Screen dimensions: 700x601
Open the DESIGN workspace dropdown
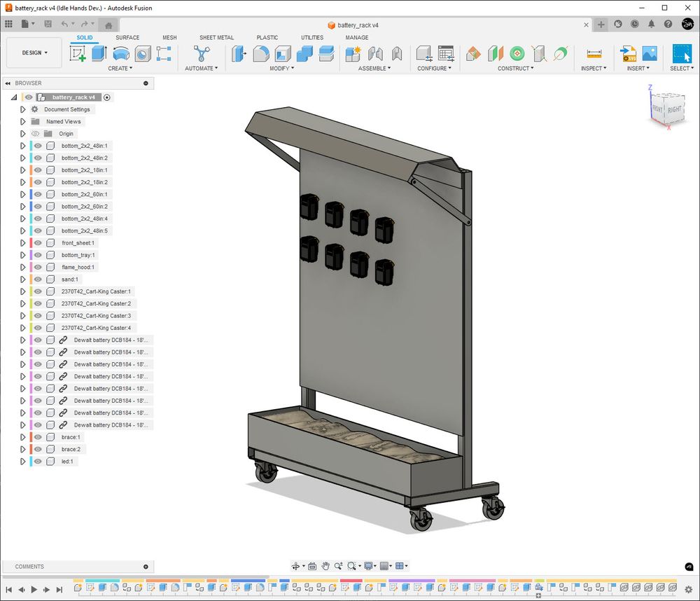click(x=35, y=53)
